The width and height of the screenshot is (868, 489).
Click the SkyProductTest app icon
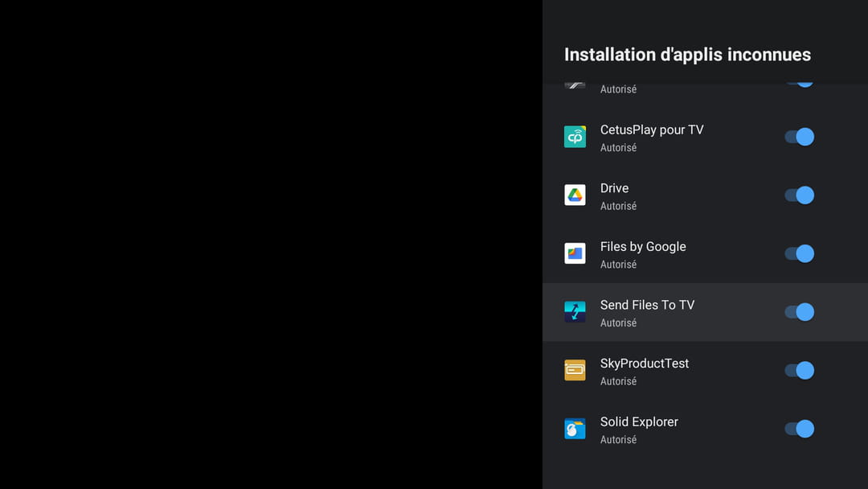575,371
